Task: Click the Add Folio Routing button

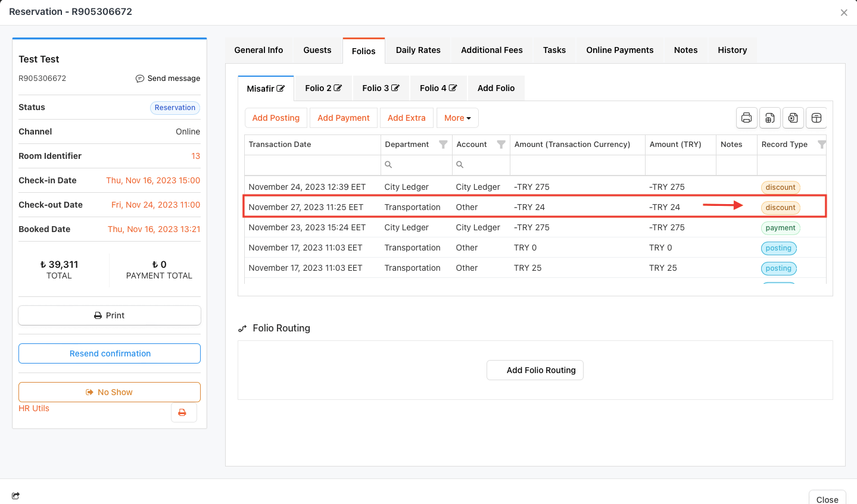Action: 535,370
